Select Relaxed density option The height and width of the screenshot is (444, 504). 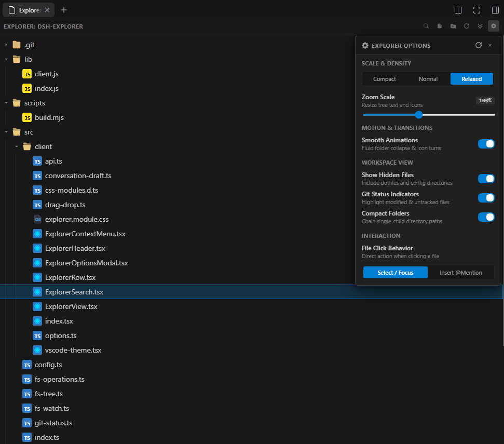[471, 79]
